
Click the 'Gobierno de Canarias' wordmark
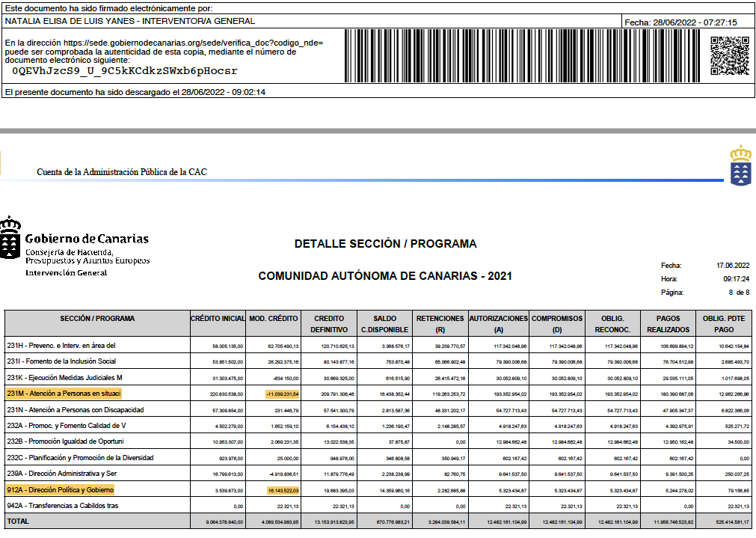87,239
